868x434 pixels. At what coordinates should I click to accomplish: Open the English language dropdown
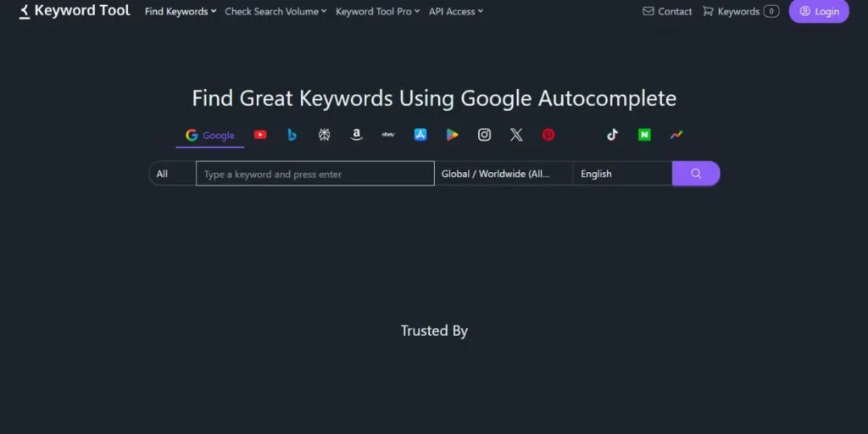pyautogui.click(x=622, y=173)
